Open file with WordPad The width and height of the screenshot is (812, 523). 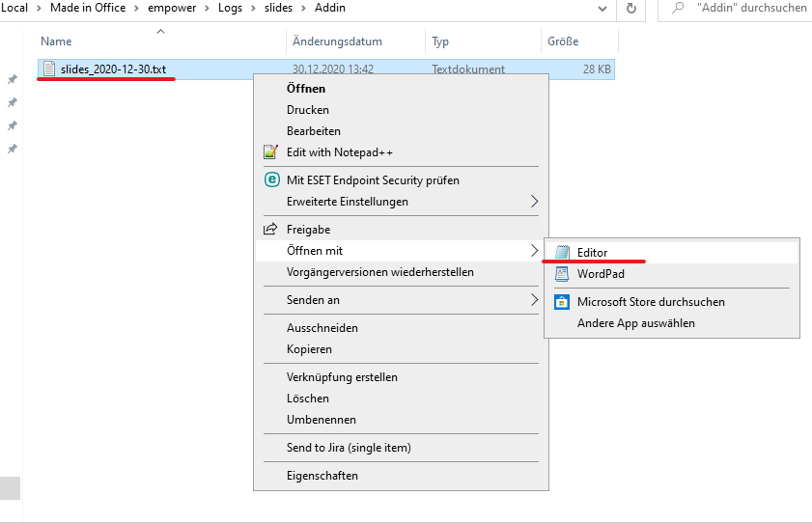[x=672, y=274]
